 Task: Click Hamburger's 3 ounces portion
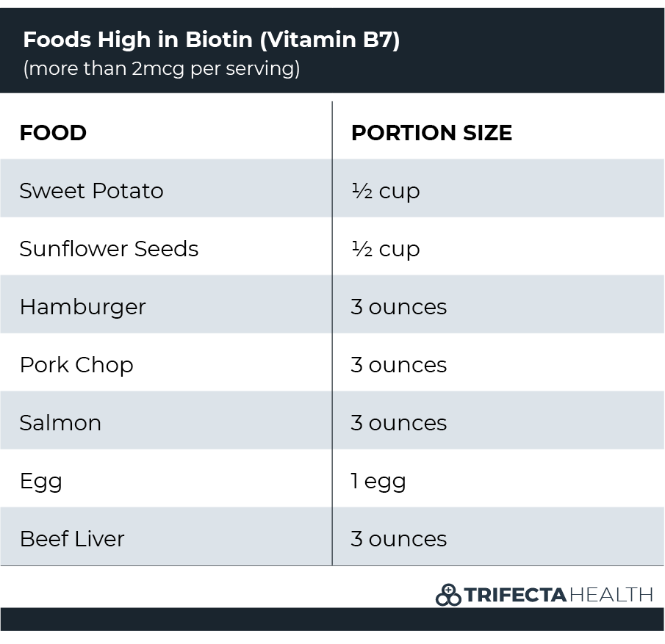click(x=399, y=307)
